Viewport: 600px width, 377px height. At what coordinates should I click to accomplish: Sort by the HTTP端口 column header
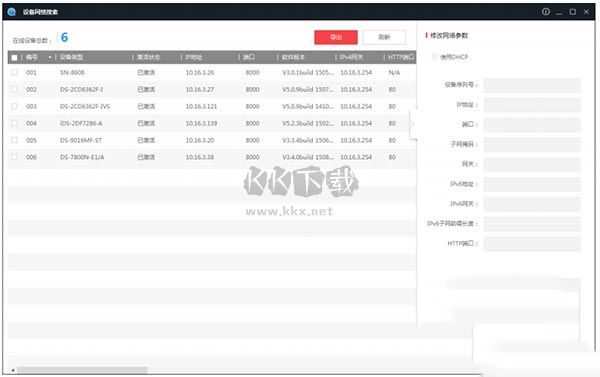click(x=401, y=57)
